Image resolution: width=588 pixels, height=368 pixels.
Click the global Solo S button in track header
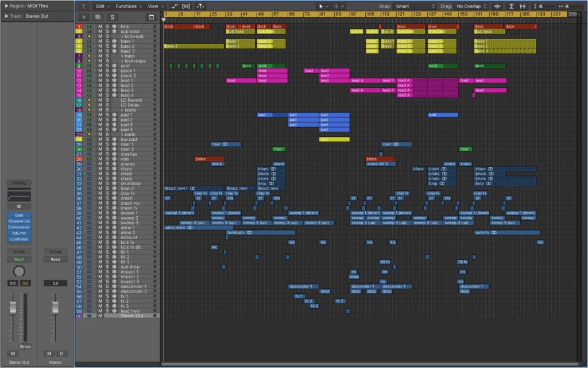pos(112,17)
